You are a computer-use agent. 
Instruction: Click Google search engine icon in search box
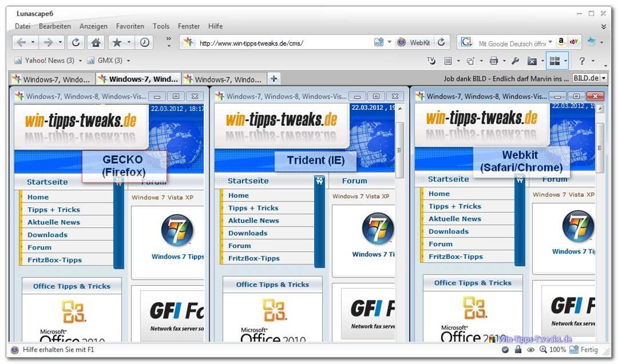(x=466, y=42)
